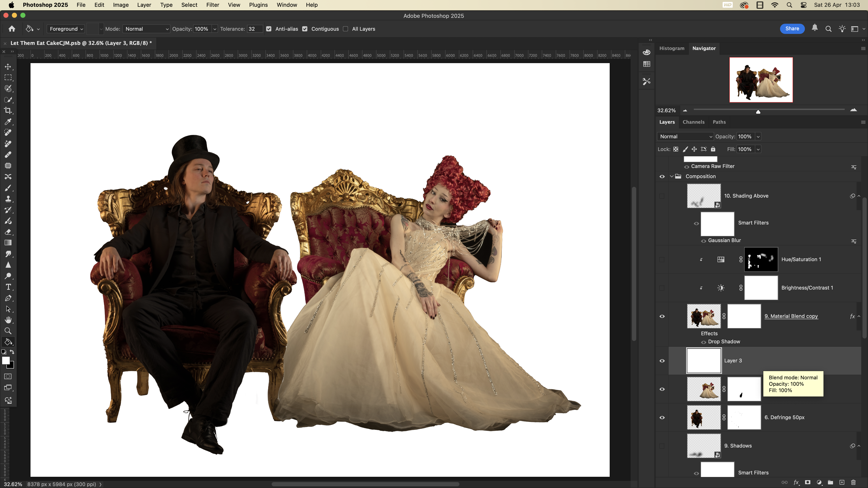Hide Layer 3 using its eye icon
This screenshot has width=868, height=488.
662,361
